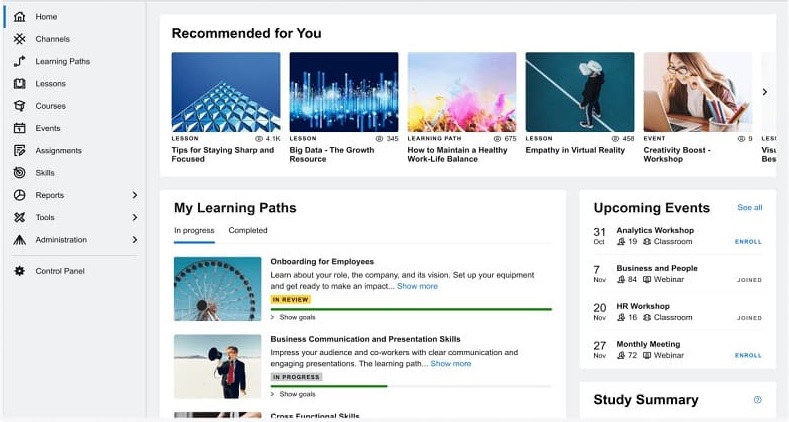Select the Skills target icon
789x422 pixels.
tap(19, 173)
